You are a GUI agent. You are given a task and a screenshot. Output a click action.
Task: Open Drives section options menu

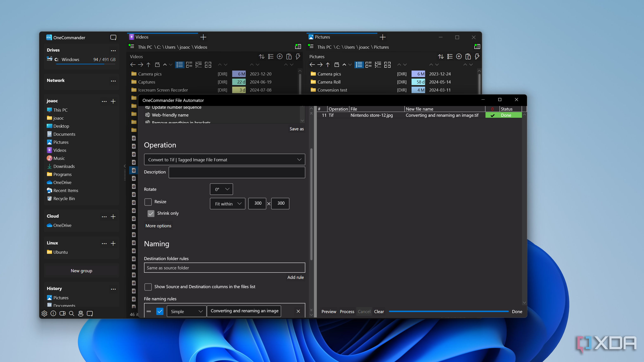pyautogui.click(x=113, y=51)
